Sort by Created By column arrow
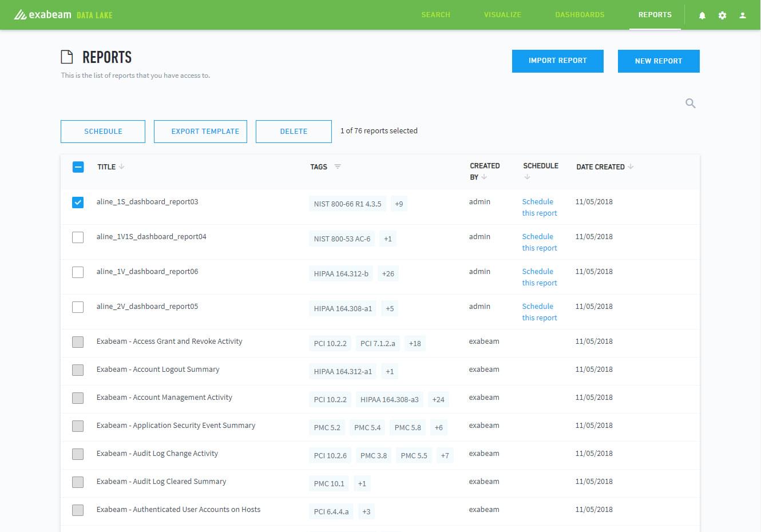Screen dimensions: 761x532 tap(484, 177)
